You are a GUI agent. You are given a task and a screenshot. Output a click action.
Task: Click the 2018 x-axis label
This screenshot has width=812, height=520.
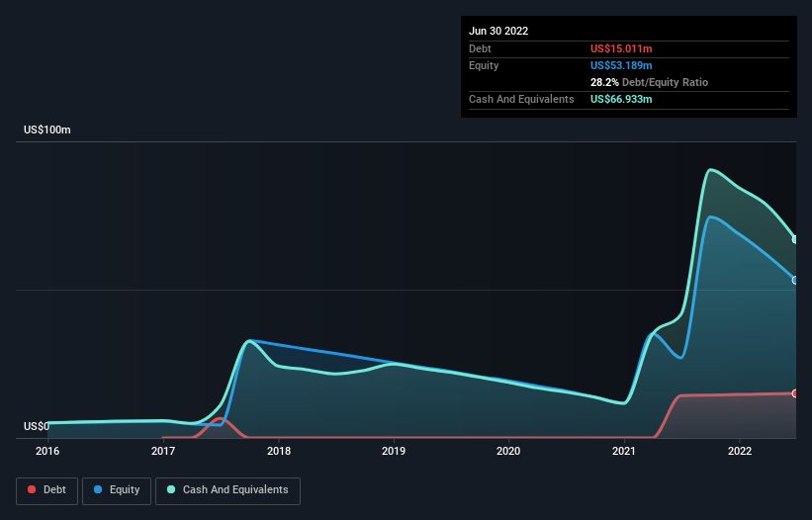[x=279, y=451]
